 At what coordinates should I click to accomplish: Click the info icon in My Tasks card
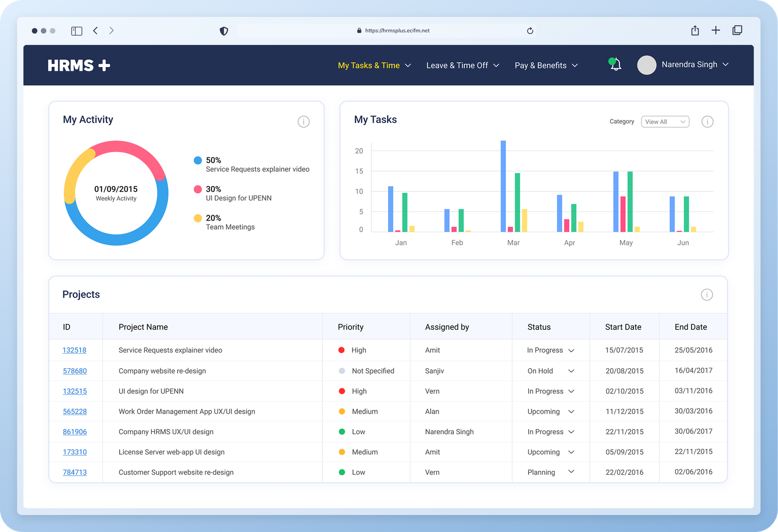click(x=707, y=121)
